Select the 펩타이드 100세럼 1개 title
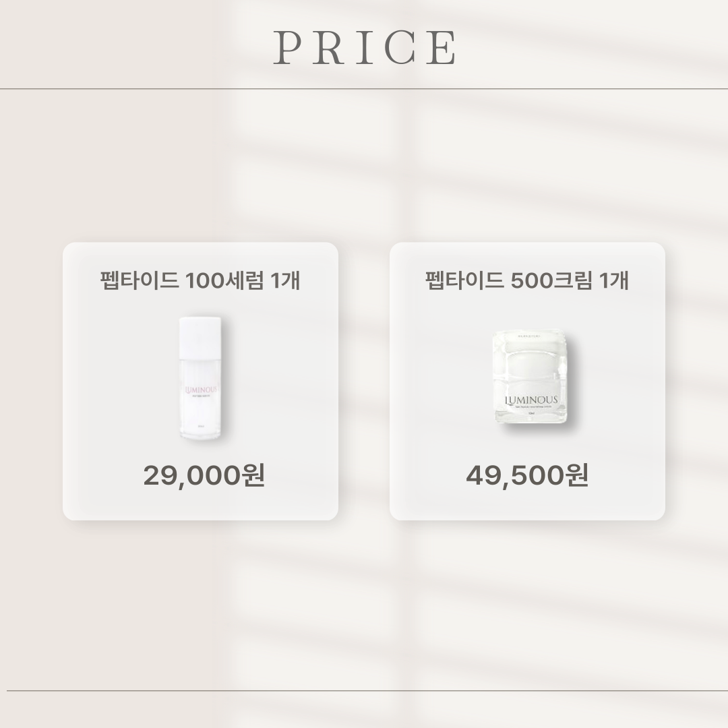Image resolution: width=728 pixels, height=728 pixels. [x=201, y=280]
